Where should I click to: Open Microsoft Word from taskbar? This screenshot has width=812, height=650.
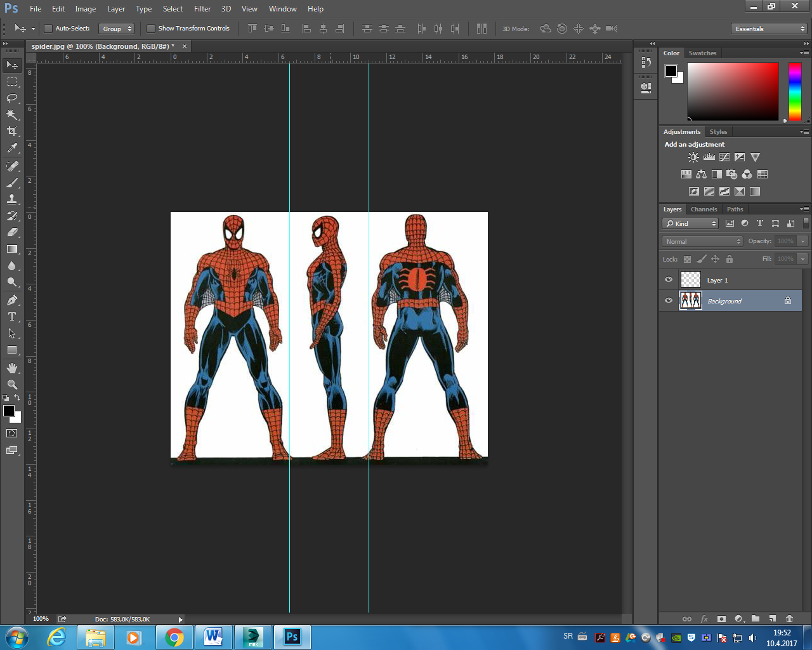point(213,637)
